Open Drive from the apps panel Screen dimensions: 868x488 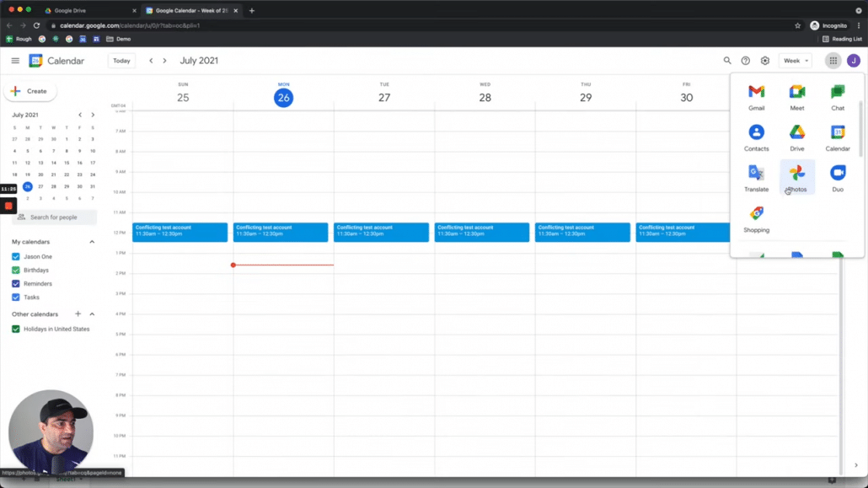point(797,137)
